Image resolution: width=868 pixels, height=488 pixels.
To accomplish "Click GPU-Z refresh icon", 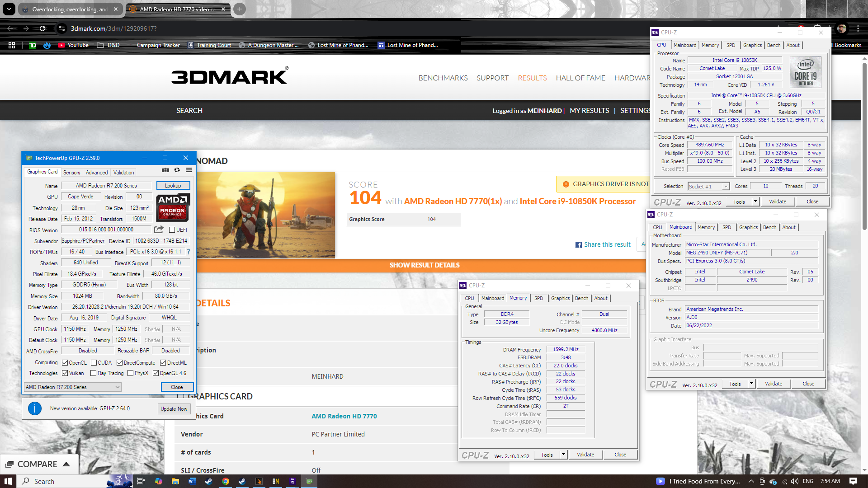I will (x=177, y=170).
